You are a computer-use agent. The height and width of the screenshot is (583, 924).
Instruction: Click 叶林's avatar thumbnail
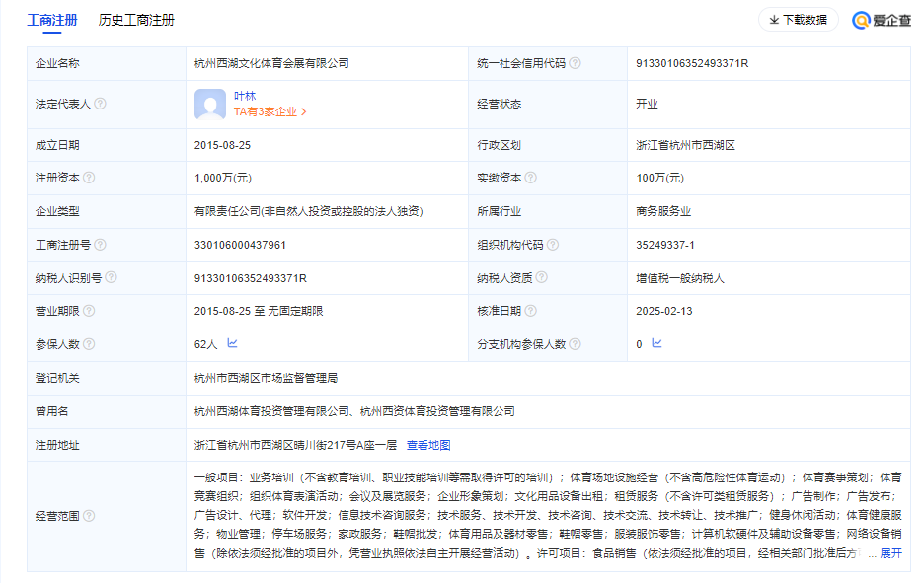210,105
